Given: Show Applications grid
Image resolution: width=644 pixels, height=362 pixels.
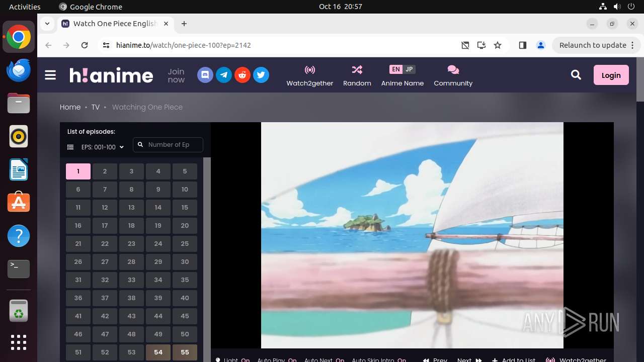Looking at the screenshot, I should (19, 342).
